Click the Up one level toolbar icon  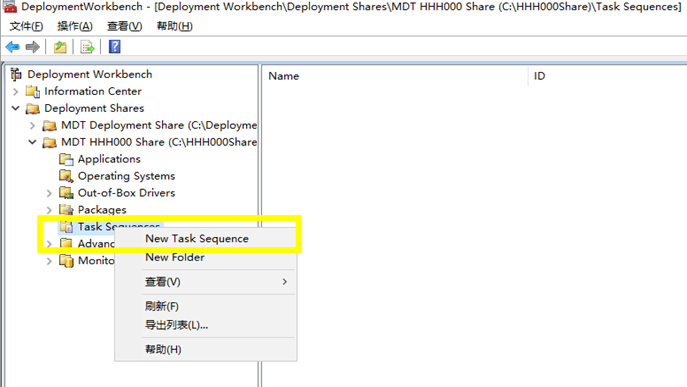coord(60,47)
